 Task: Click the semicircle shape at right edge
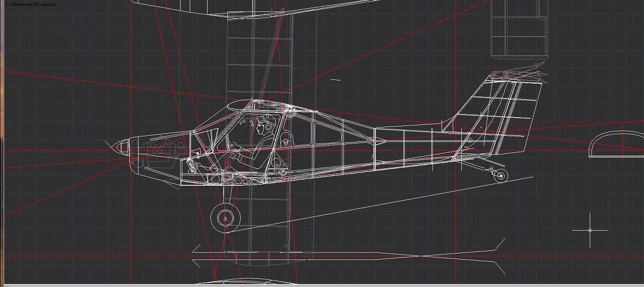pos(614,145)
